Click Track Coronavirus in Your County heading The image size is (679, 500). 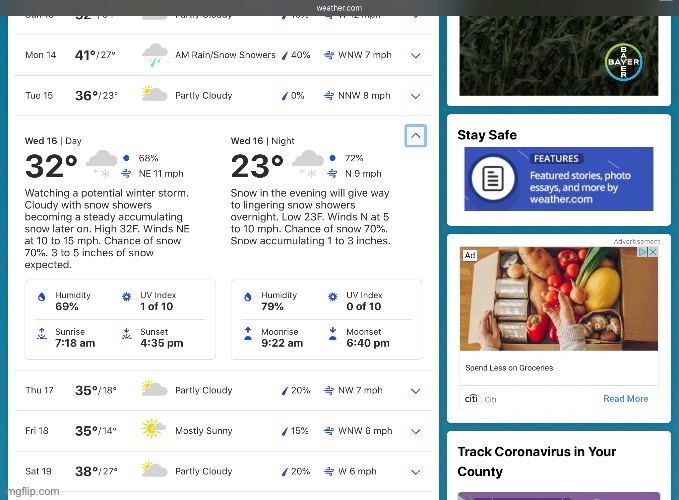[x=537, y=461]
